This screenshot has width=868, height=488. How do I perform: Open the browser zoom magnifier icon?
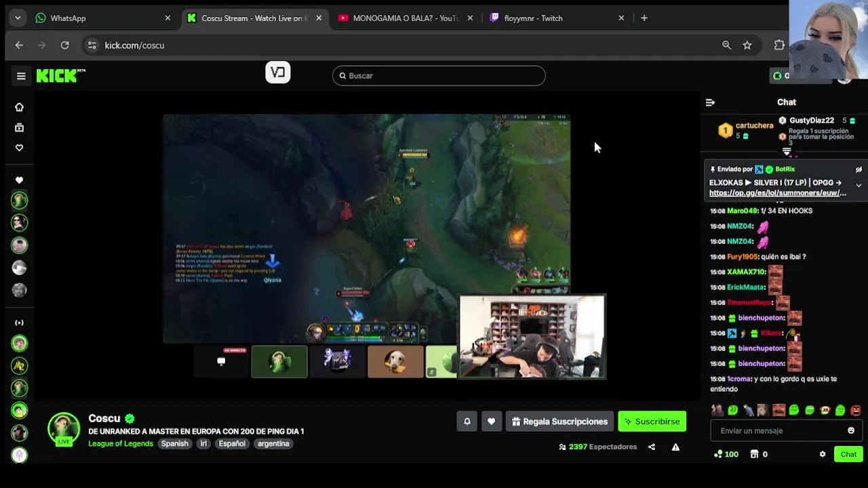[726, 45]
